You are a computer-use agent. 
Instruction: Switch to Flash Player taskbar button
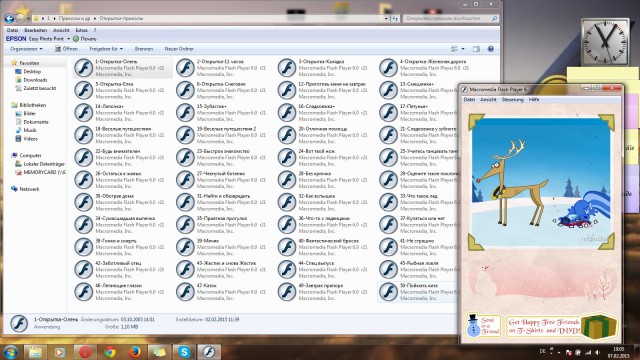coord(209,352)
